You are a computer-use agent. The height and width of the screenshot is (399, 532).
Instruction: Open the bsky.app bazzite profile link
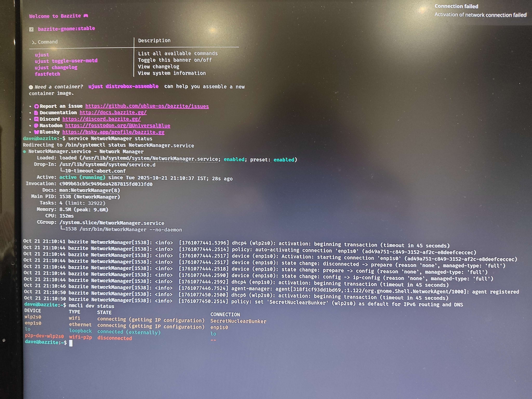pyautogui.click(x=113, y=132)
